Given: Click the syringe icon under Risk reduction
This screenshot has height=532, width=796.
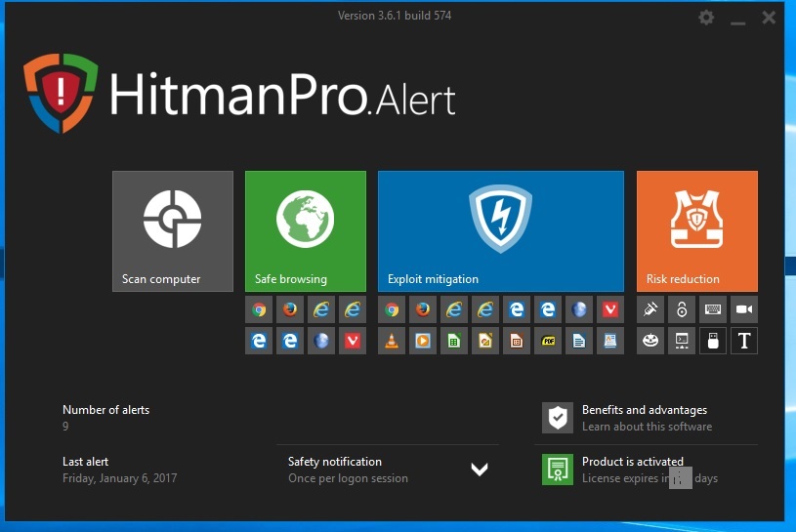Looking at the screenshot, I should tap(650, 309).
